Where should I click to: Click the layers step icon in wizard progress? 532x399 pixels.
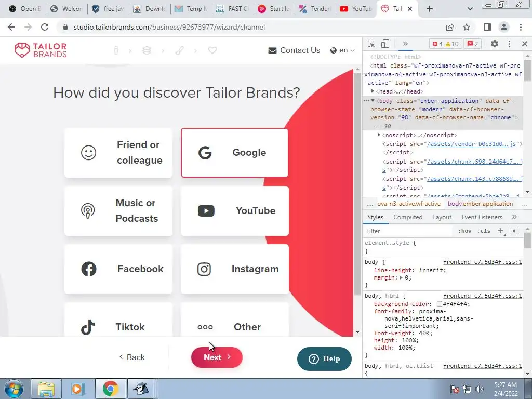pyautogui.click(x=147, y=50)
